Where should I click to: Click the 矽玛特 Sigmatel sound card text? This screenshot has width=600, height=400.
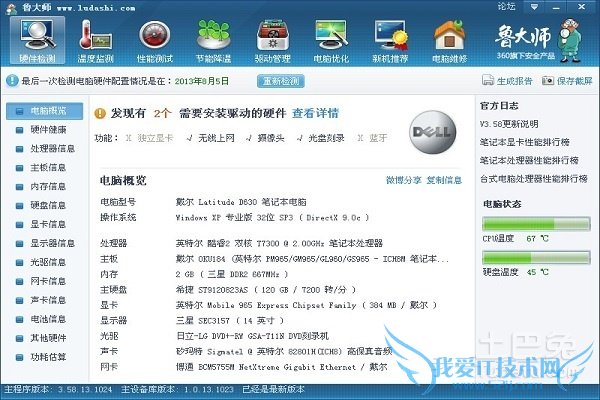click(x=284, y=351)
